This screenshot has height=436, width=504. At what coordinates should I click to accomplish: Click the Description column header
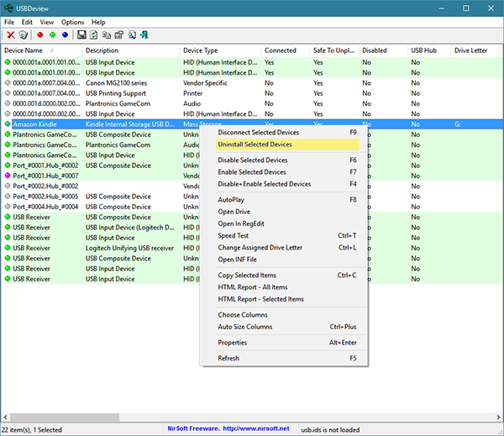point(102,50)
